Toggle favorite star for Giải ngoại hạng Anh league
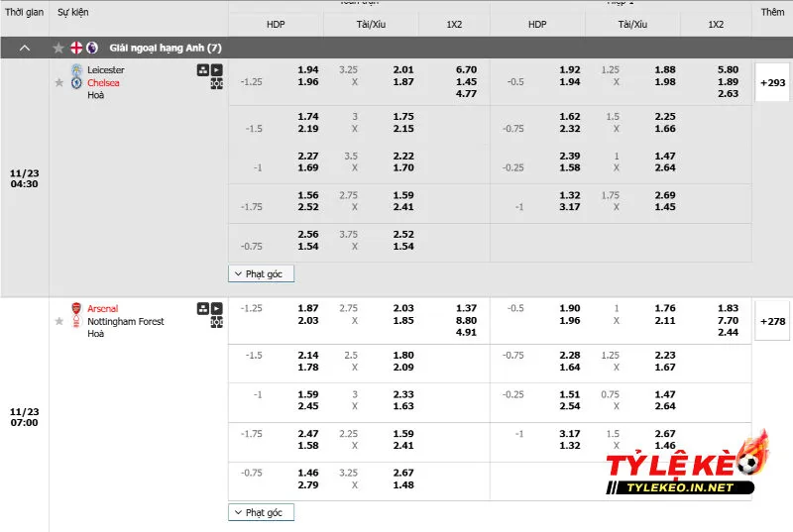 click(x=58, y=48)
